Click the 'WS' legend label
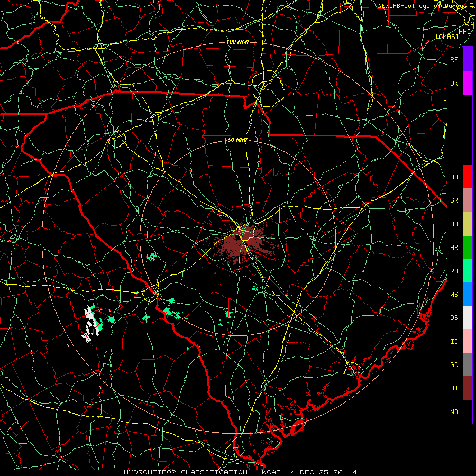The height and width of the screenshot is (476, 476). point(454,295)
